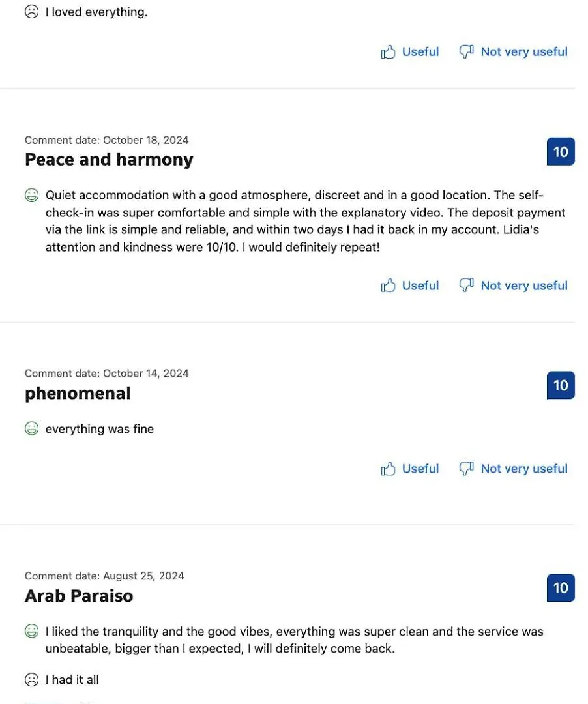This screenshot has height=704, width=588.
Task: Click the 10 score badge for phenomenal review
Action: (561, 385)
